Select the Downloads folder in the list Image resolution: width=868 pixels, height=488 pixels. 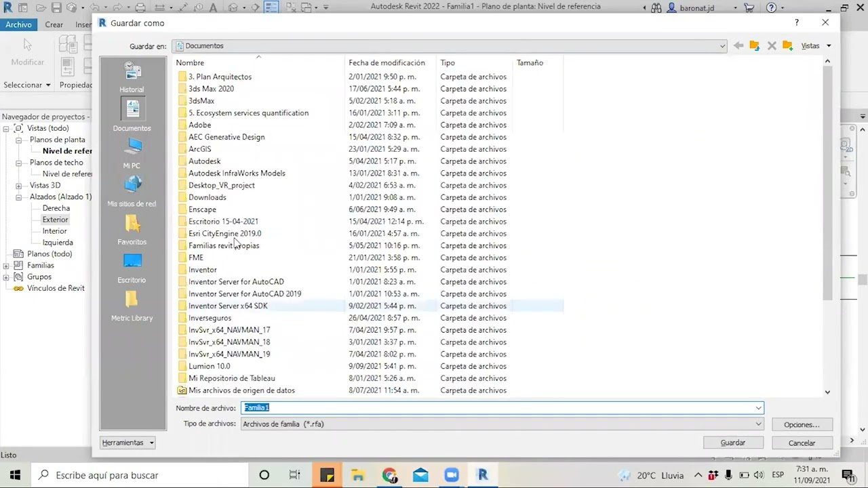tap(207, 197)
